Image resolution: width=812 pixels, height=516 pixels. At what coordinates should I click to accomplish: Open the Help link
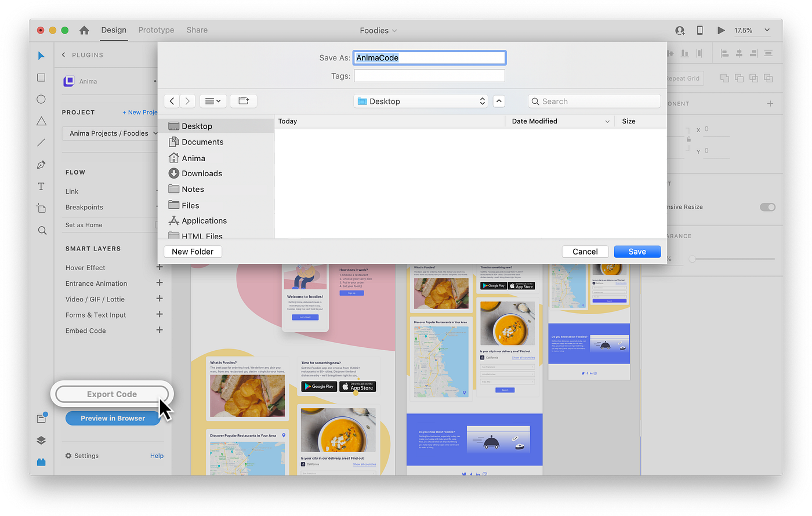[157, 456]
